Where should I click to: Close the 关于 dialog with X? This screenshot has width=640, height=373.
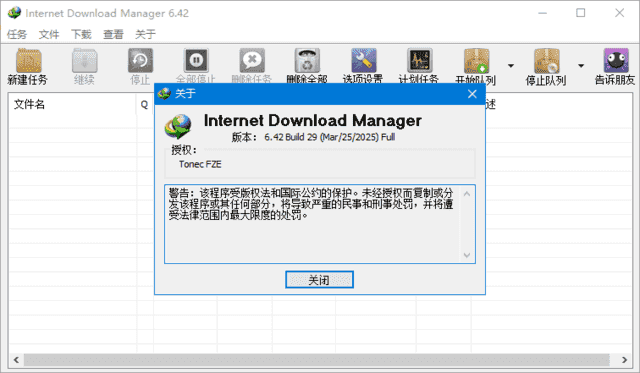pyautogui.click(x=472, y=94)
